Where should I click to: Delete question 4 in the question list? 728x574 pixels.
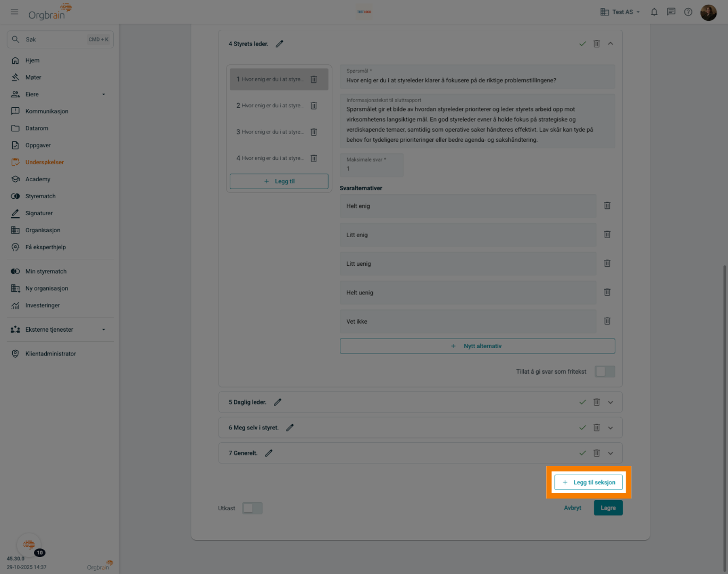click(314, 158)
